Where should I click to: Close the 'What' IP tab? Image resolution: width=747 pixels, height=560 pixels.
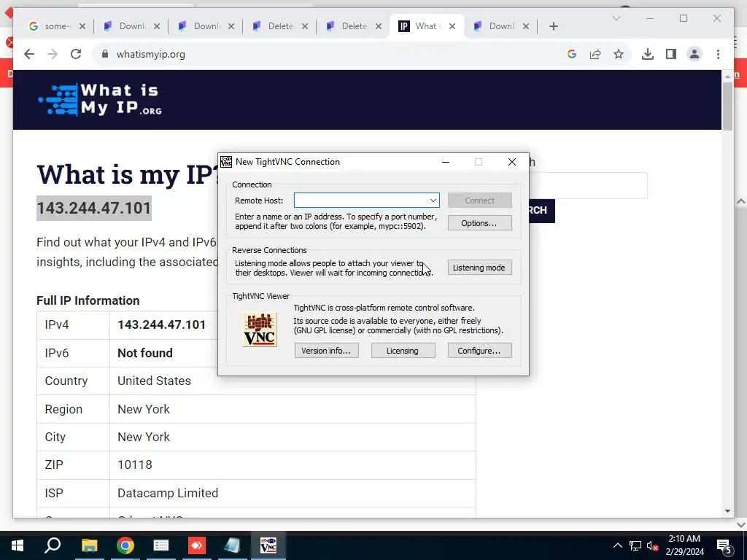tap(452, 26)
